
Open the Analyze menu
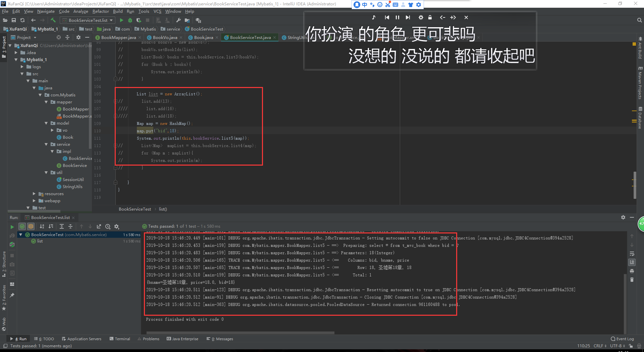81,11
